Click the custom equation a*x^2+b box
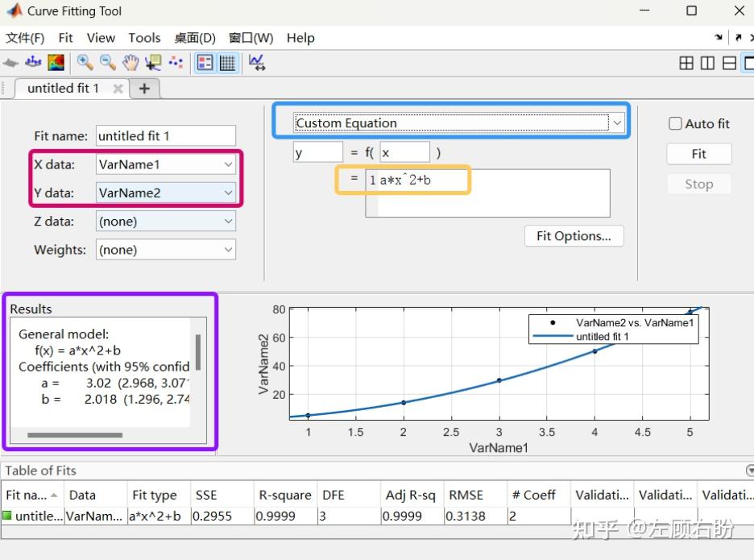 click(487, 193)
